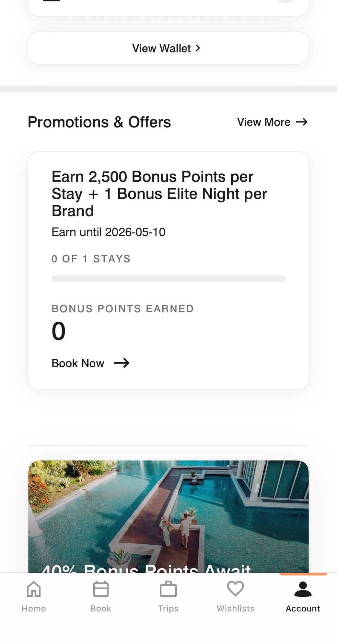Tap the Bonus Points Earned zero value

coord(59,331)
